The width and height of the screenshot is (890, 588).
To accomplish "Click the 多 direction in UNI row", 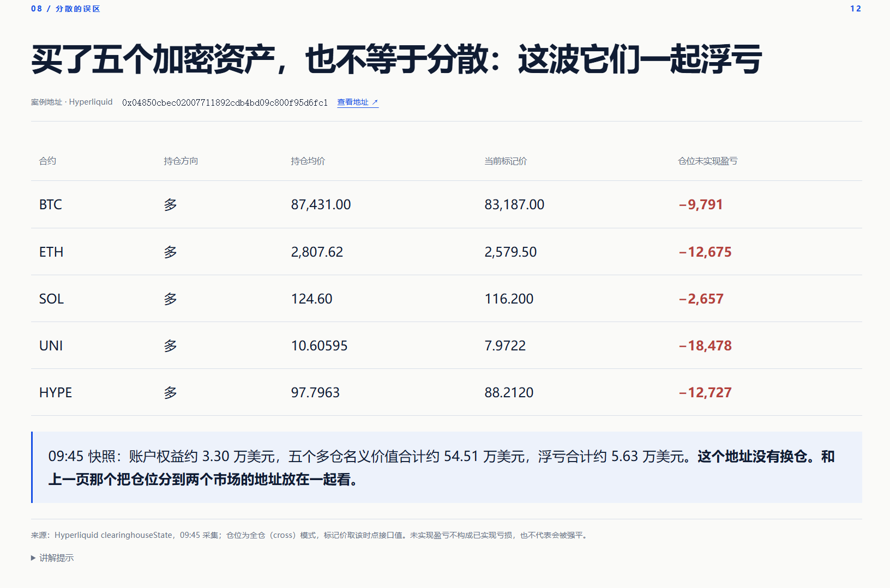I will tap(170, 346).
